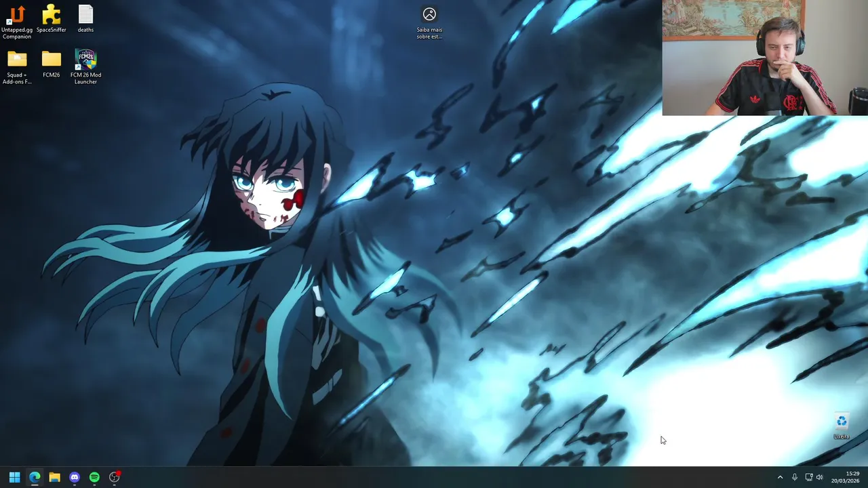Open Discord from the taskbar
The height and width of the screenshot is (488, 868).
tap(75, 477)
